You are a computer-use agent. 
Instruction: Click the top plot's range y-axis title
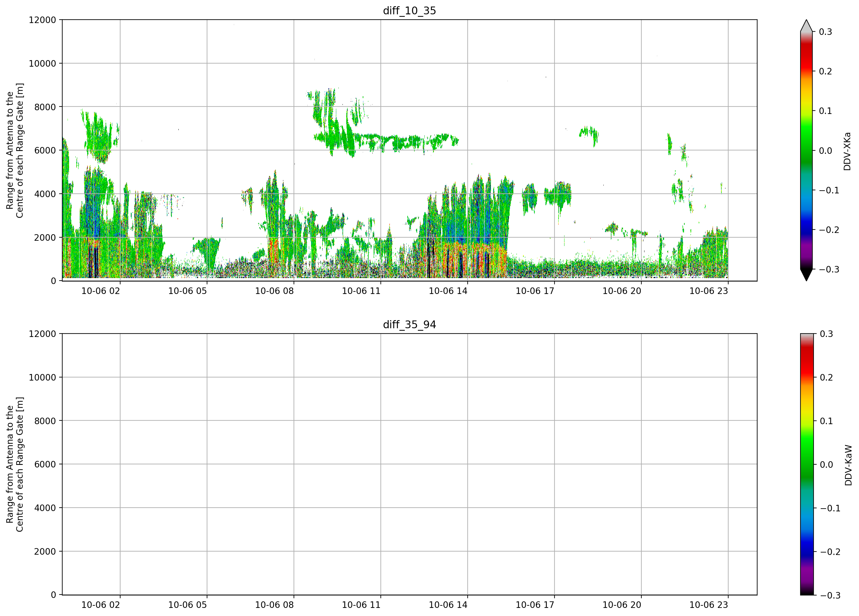click(15, 150)
